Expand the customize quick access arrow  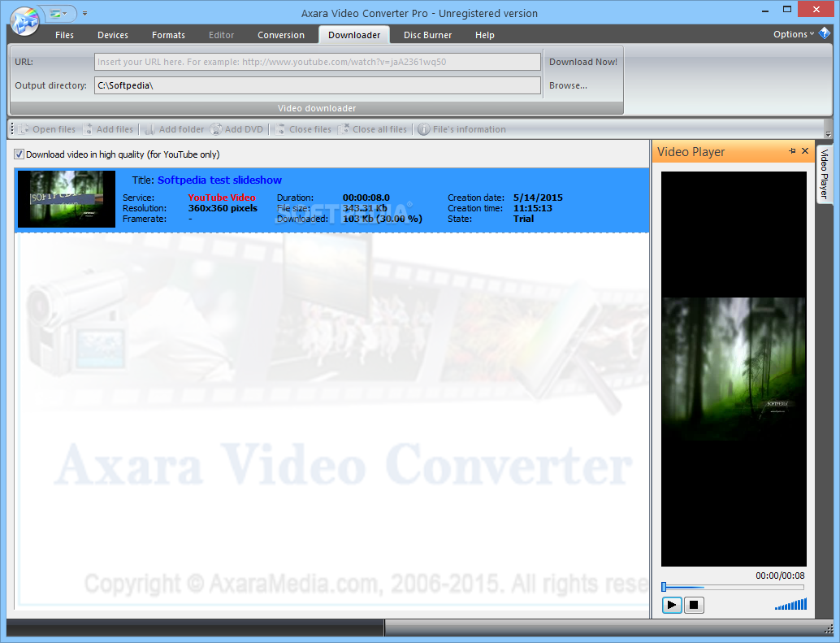tap(84, 13)
